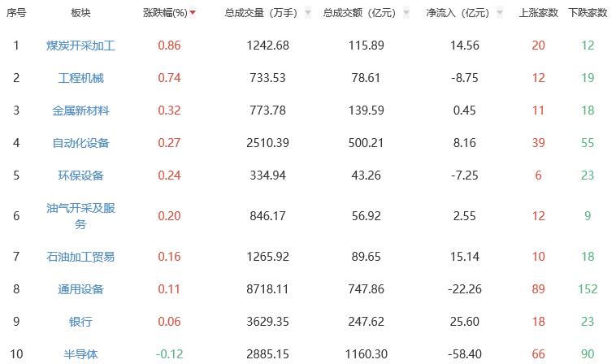Click the 序号 column header

[x=16, y=13]
